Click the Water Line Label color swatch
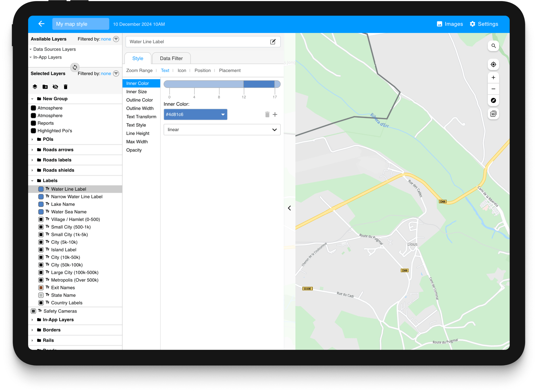The width and height of the screenshot is (537, 392). (41, 189)
